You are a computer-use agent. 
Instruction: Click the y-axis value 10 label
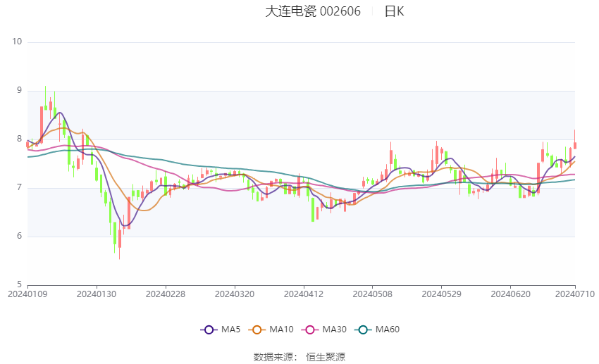[x=17, y=42]
